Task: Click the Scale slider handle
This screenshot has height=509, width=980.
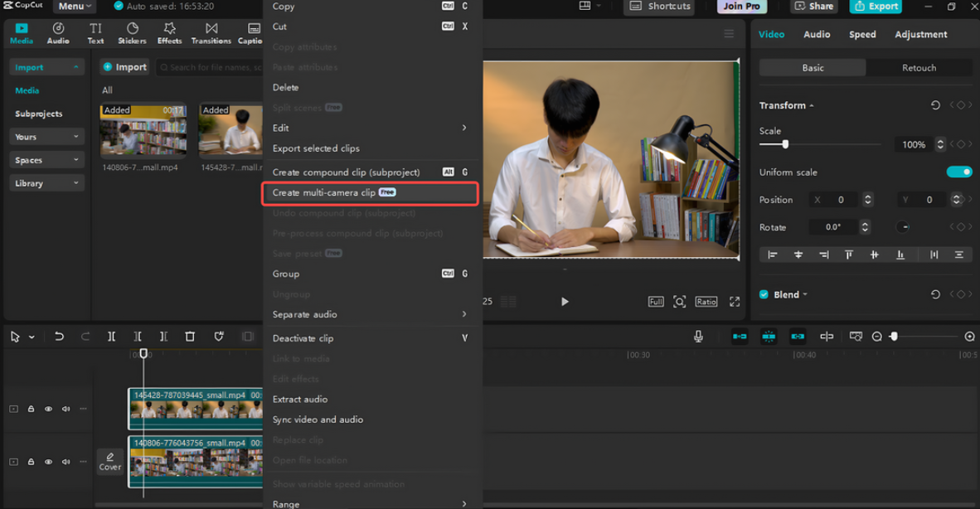Action: coord(785,144)
